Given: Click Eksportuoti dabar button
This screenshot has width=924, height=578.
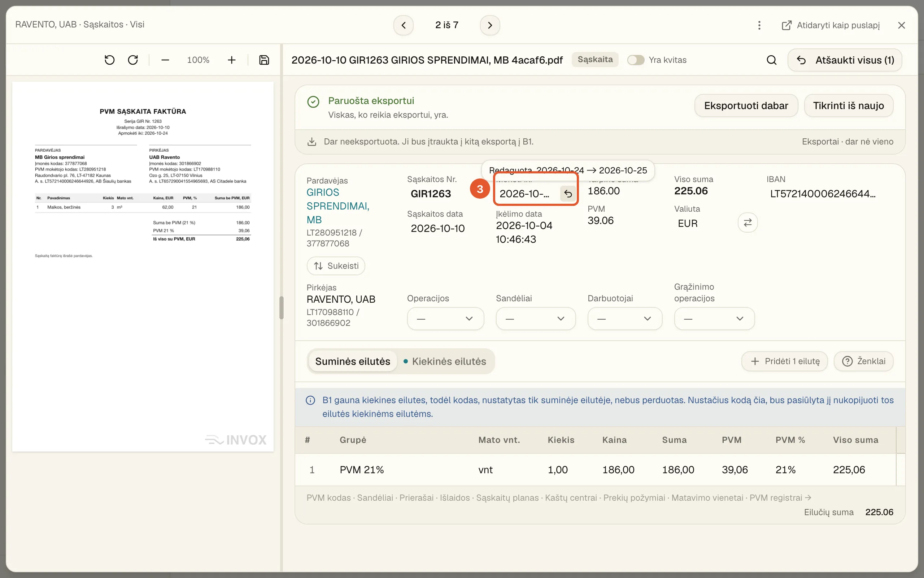Looking at the screenshot, I should pyautogui.click(x=746, y=105).
